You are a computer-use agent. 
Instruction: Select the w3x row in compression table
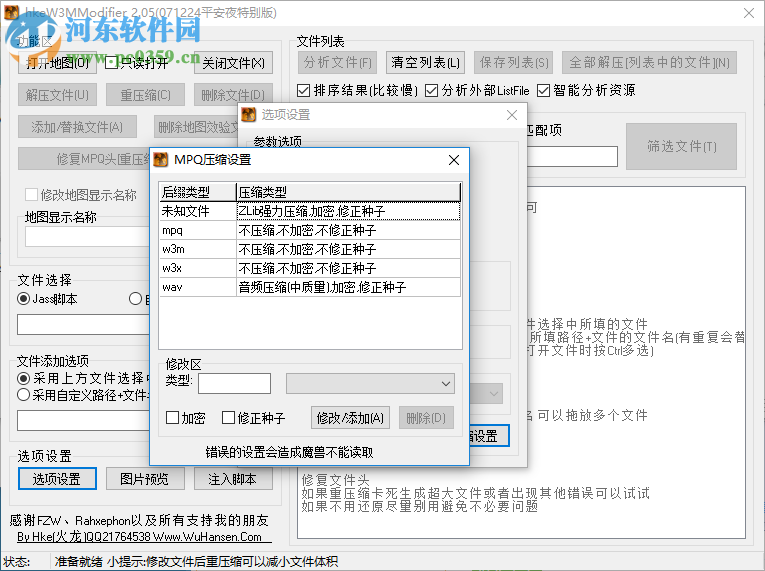point(310,268)
